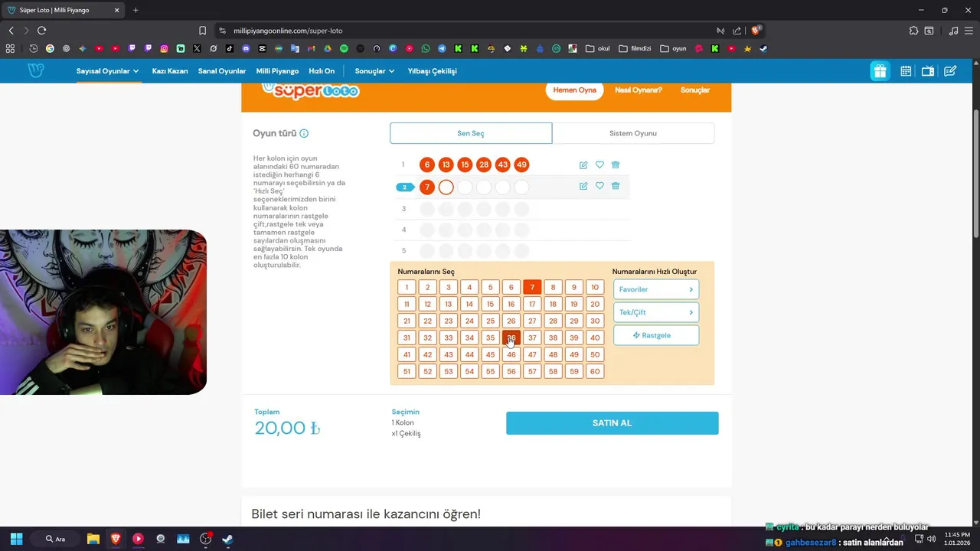Open the Sonuçlar link in orange banner
This screenshot has height=551, width=980.
(695, 90)
